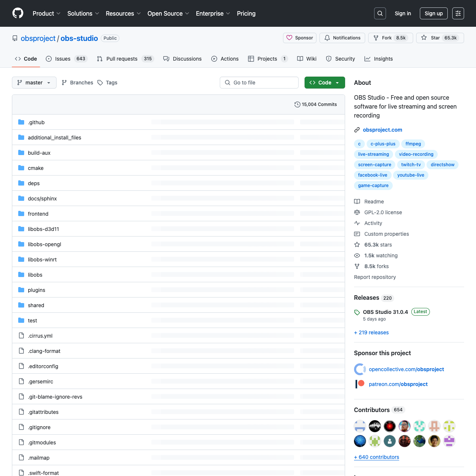Click the Readme book icon

pyautogui.click(x=357, y=202)
